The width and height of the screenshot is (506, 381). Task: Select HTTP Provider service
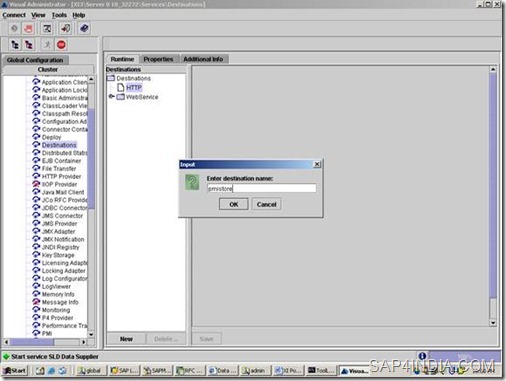[x=61, y=176]
